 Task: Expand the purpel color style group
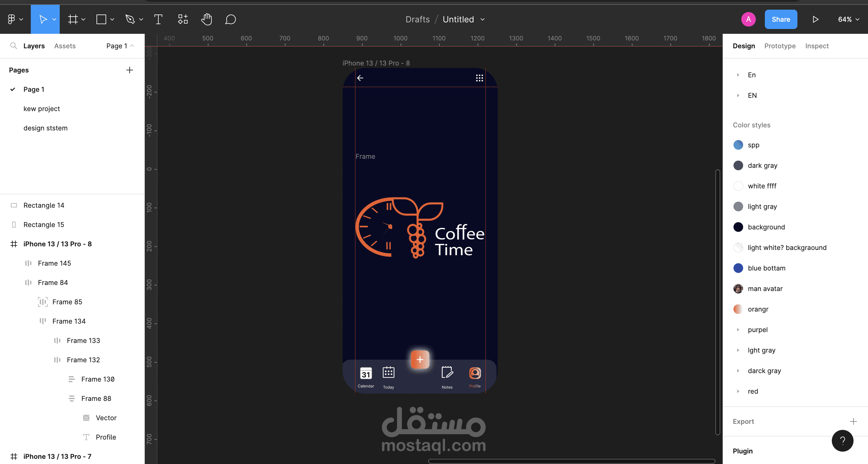tap(738, 330)
